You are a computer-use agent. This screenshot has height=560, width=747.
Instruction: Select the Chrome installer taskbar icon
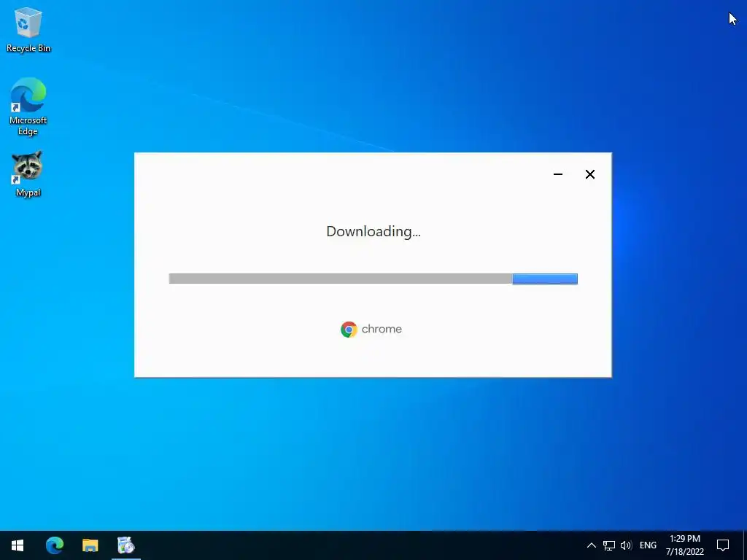(126, 545)
